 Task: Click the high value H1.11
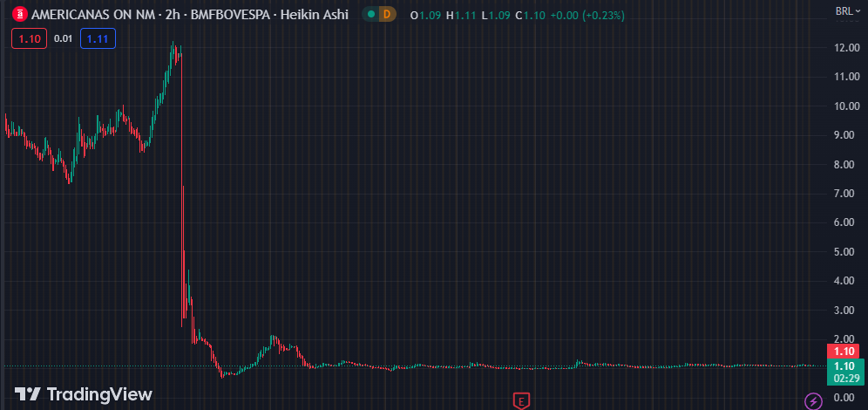(x=461, y=16)
